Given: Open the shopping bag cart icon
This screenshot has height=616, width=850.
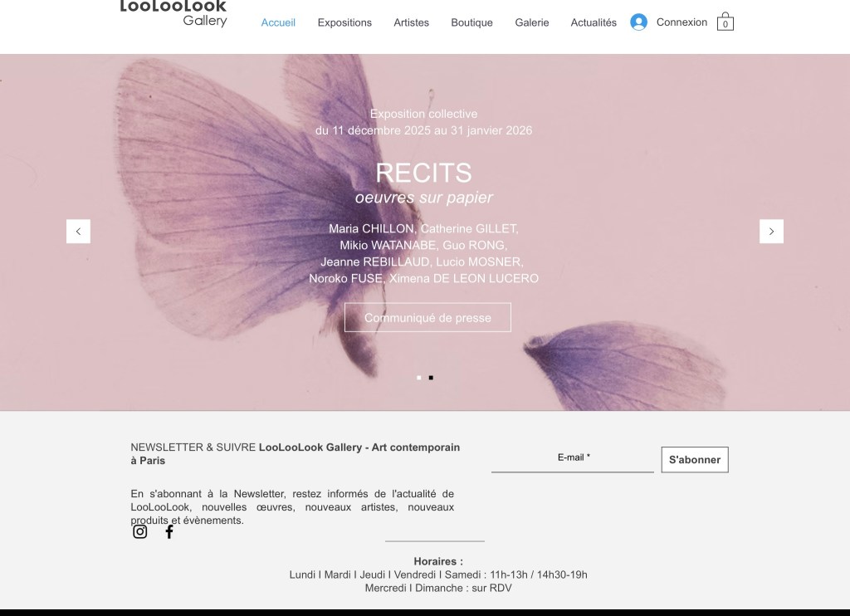Looking at the screenshot, I should coord(725,22).
